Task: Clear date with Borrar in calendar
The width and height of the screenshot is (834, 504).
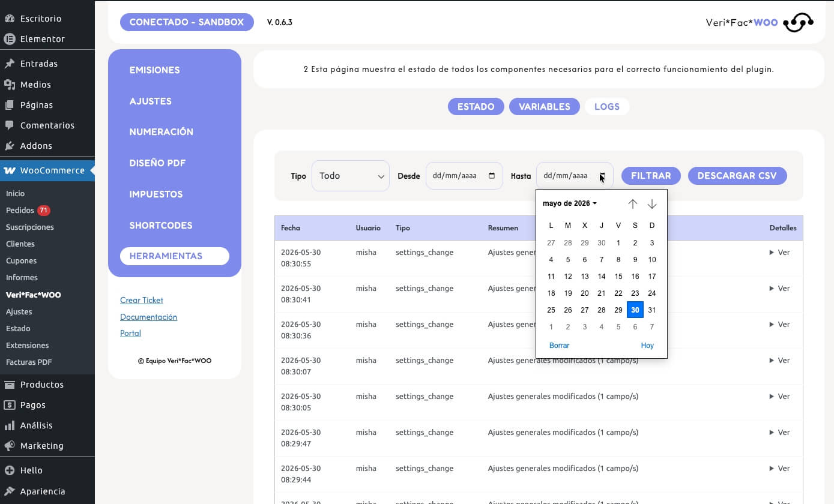Action: point(560,346)
